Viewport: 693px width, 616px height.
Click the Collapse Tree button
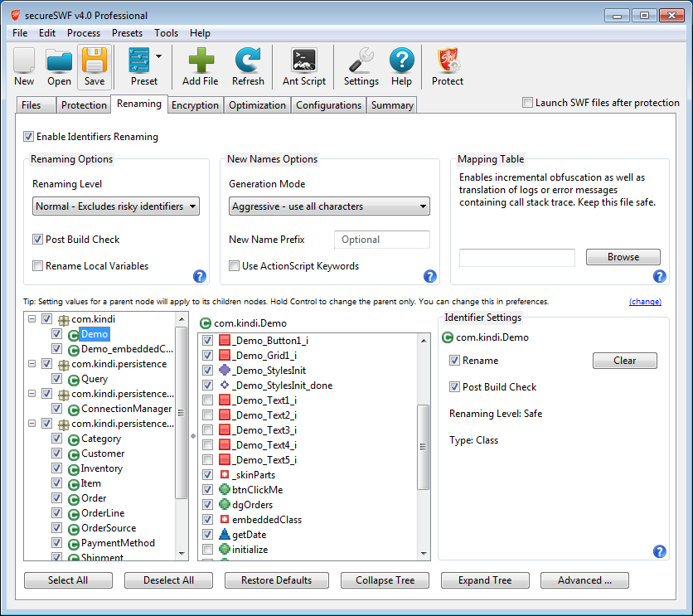(x=385, y=580)
